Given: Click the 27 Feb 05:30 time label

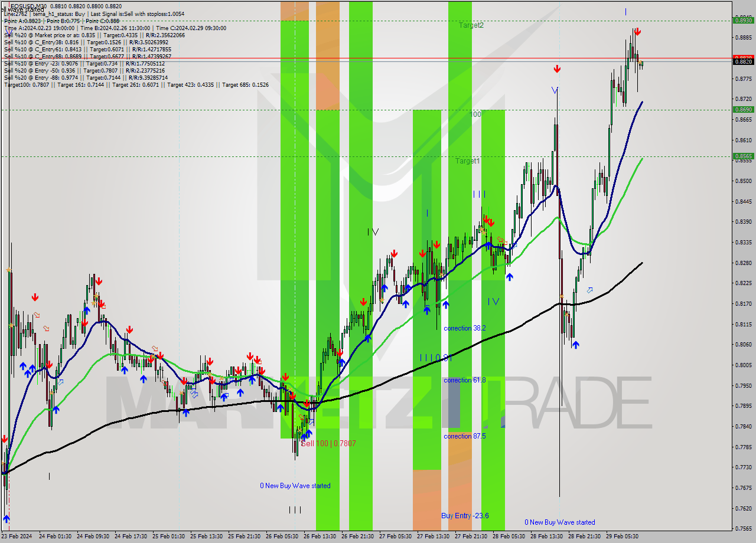Looking at the screenshot, I should tap(396, 537).
